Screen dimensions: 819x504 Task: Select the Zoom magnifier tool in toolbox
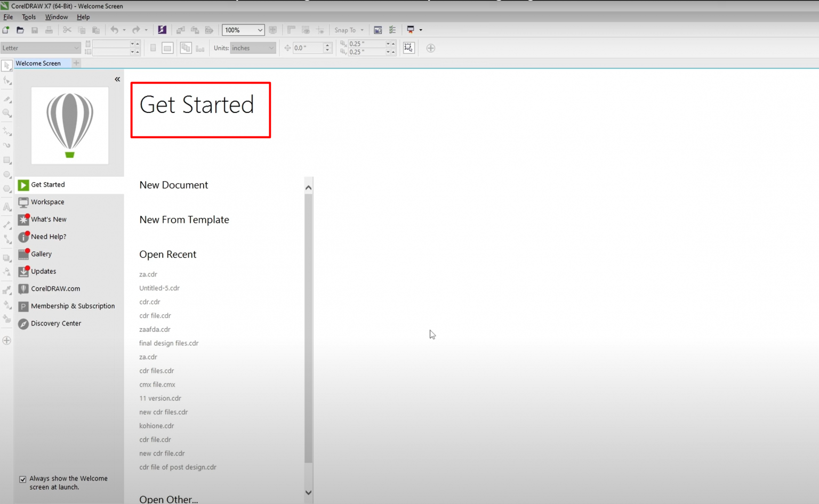pos(7,113)
